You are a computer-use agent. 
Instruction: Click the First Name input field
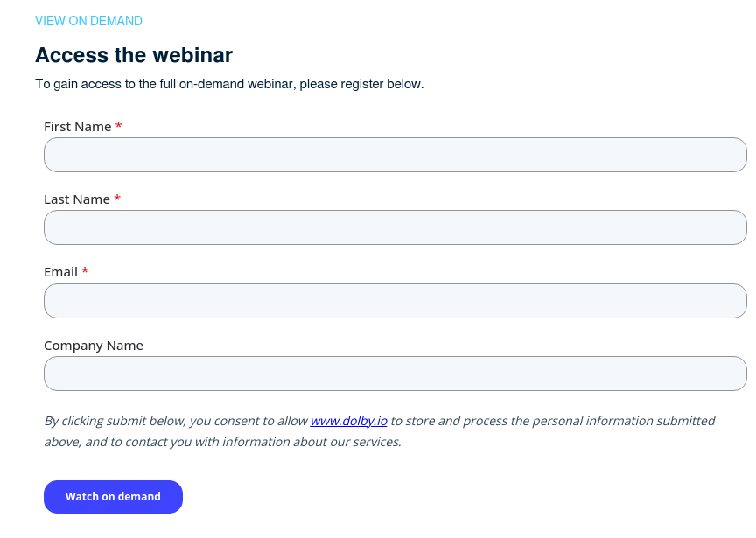point(395,154)
